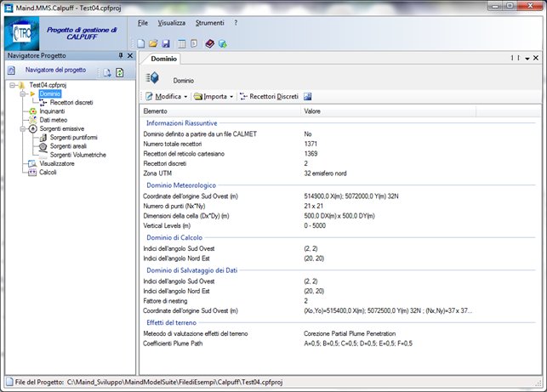Open the Importa dropdown arrow
Viewport: 547px width, 392px height.
click(x=231, y=97)
